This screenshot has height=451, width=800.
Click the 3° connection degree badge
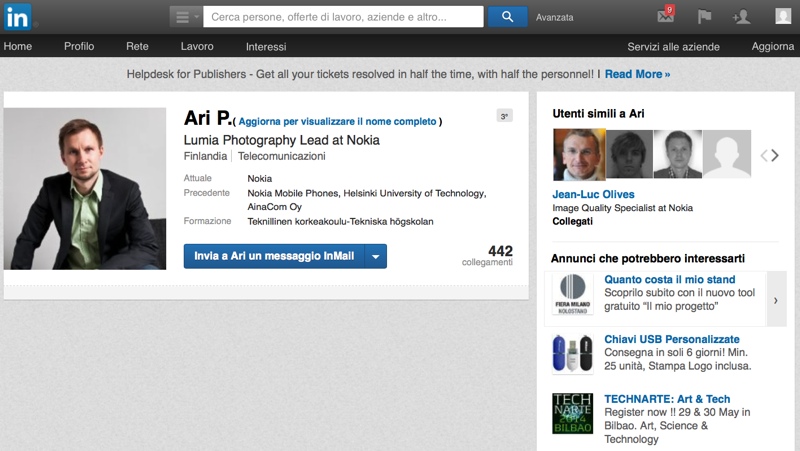pyautogui.click(x=505, y=116)
